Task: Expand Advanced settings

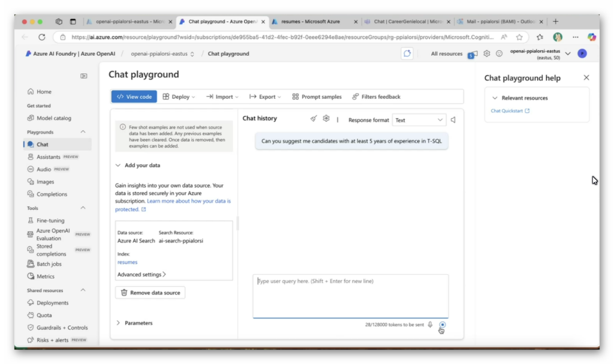Action: (x=142, y=275)
